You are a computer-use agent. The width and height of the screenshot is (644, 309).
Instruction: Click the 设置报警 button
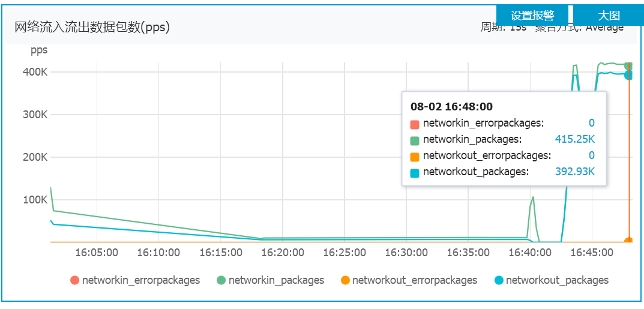[532, 16]
